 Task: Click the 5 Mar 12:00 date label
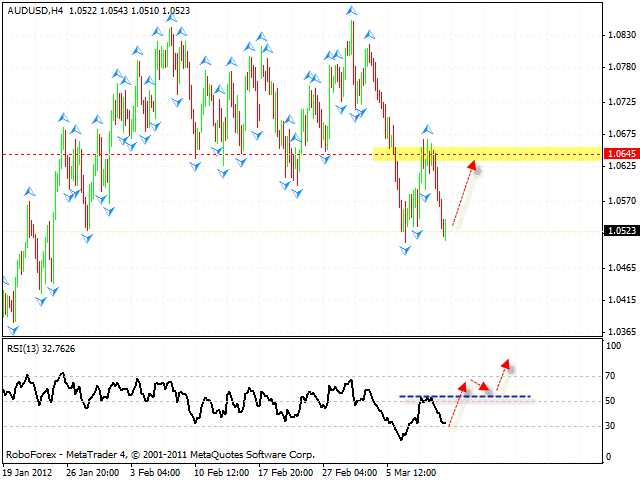coord(415,469)
